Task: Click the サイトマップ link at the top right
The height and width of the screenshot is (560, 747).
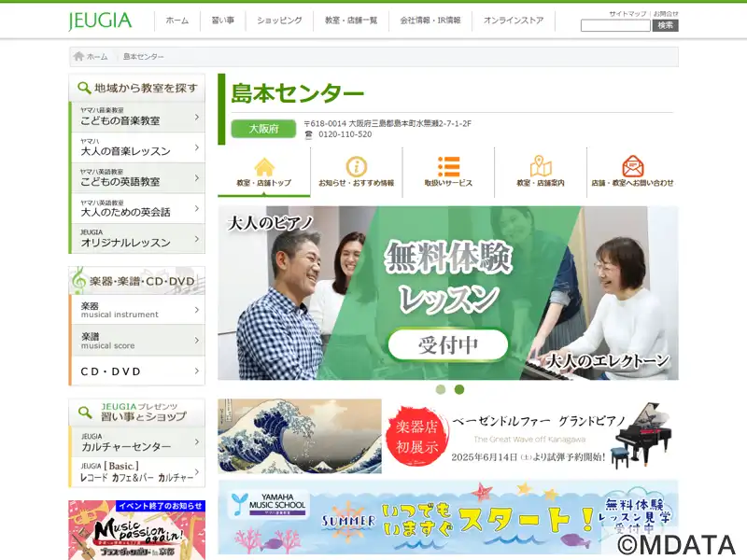Action: click(627, 14)
